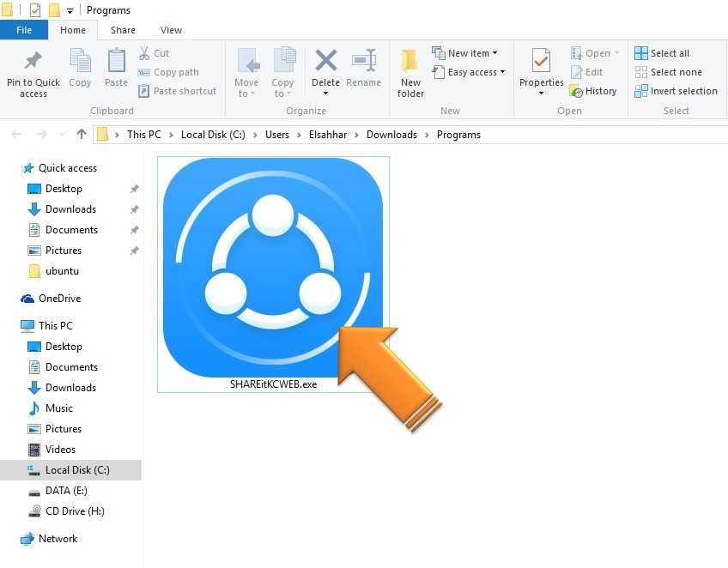Switch to the Home ribbon tab
The width and height of the screenshot is (728, 568).
73,30
